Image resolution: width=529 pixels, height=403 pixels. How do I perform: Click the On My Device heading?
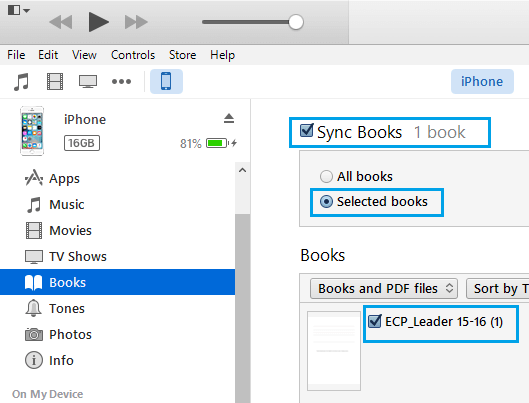point(48,394)
